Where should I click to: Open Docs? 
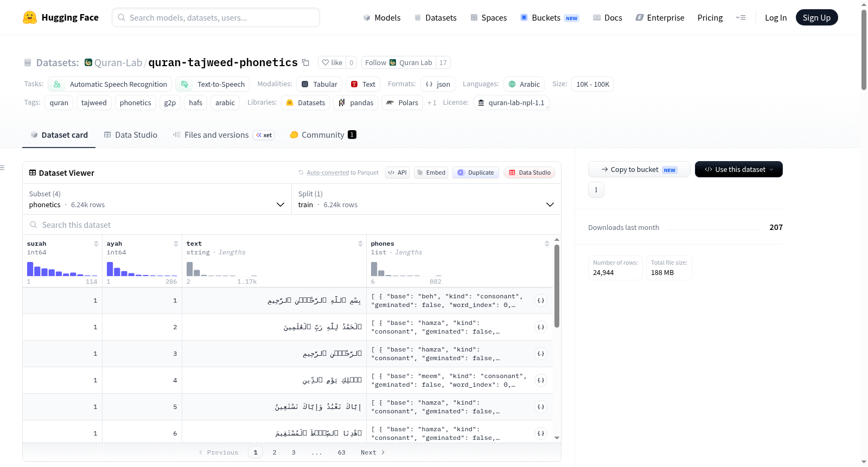(607, 17)
